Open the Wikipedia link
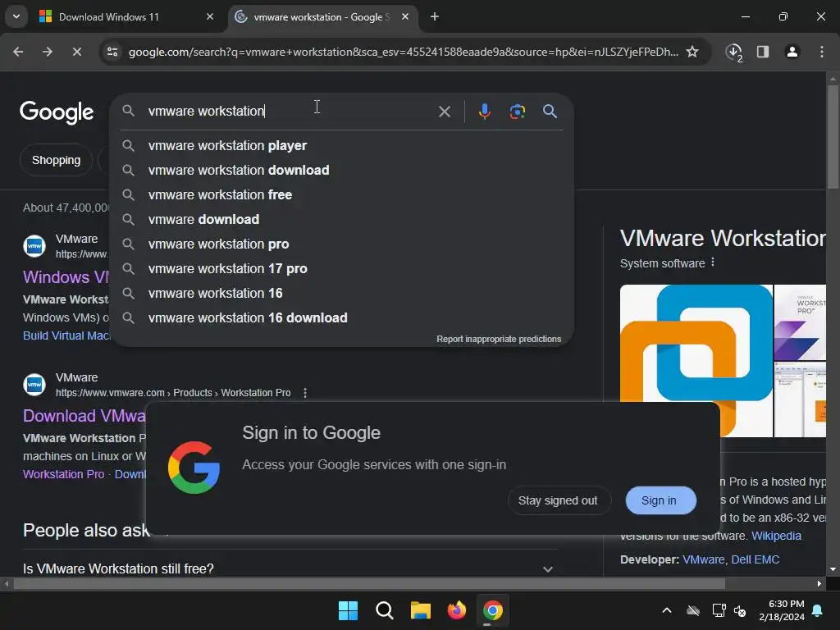 (x=776, y=536)
